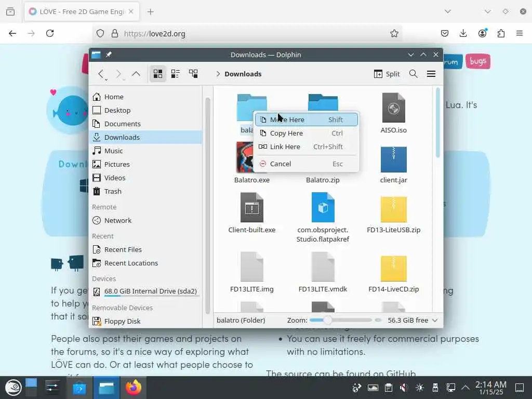Select FD13LITE.img file icon

point(252,267)
